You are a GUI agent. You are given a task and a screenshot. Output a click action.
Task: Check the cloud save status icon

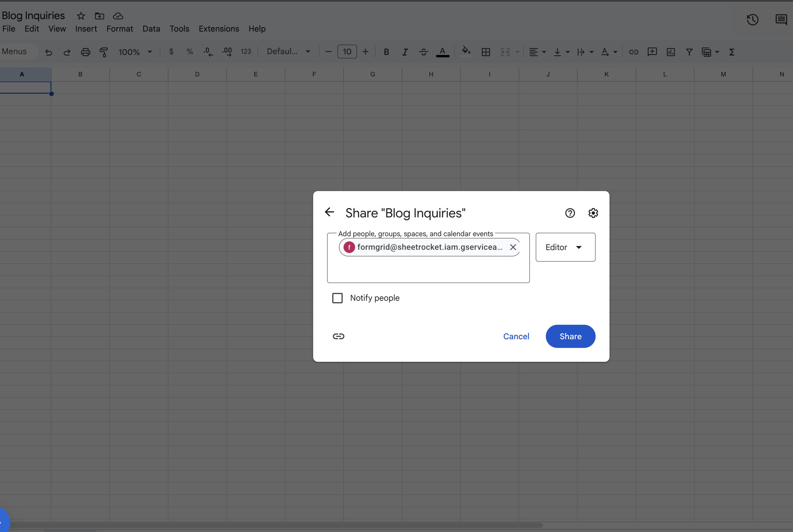click(x=118, y=16)
